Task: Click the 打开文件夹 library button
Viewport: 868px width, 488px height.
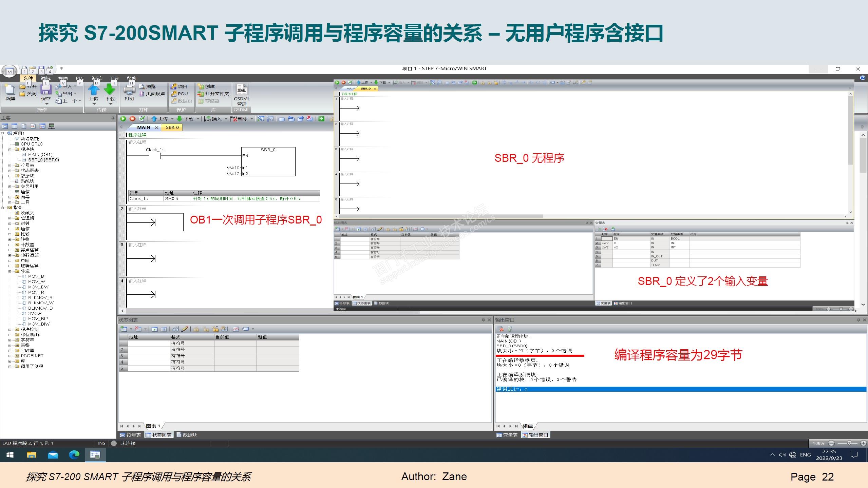Action: pyautogui.click(x=214, y=94)
